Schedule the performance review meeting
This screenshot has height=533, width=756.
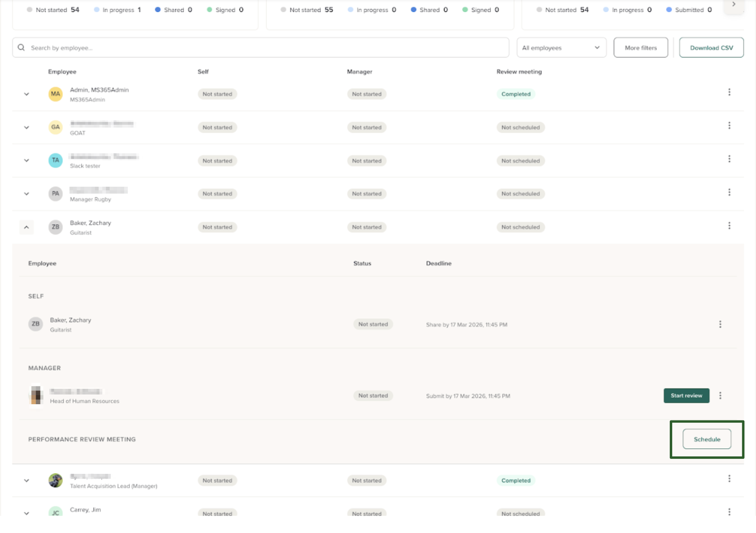click(x=707, y=439)
